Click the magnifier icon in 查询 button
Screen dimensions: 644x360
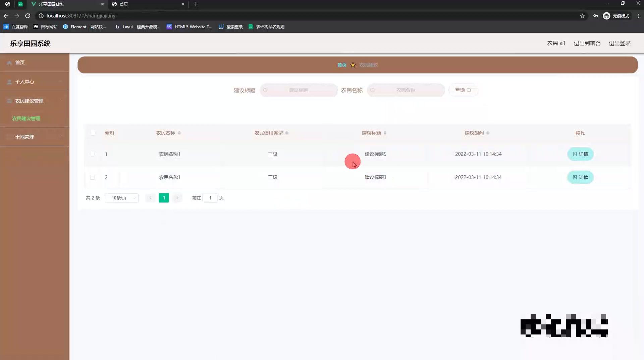click(470, 90)
